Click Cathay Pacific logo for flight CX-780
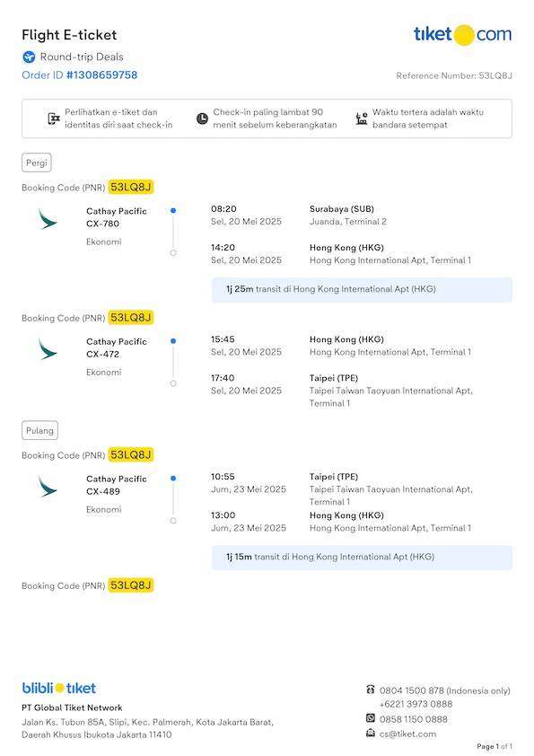Screen dimensions: 534x756 [48, 219]
